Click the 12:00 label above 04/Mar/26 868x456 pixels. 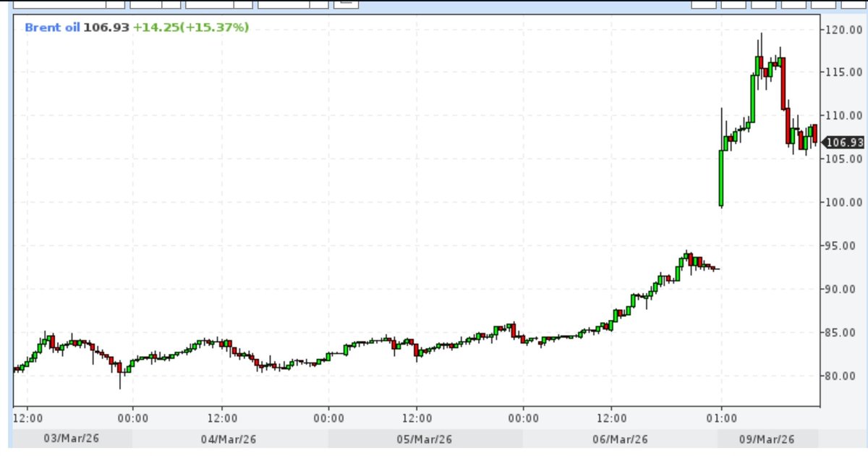click(221, 418)
